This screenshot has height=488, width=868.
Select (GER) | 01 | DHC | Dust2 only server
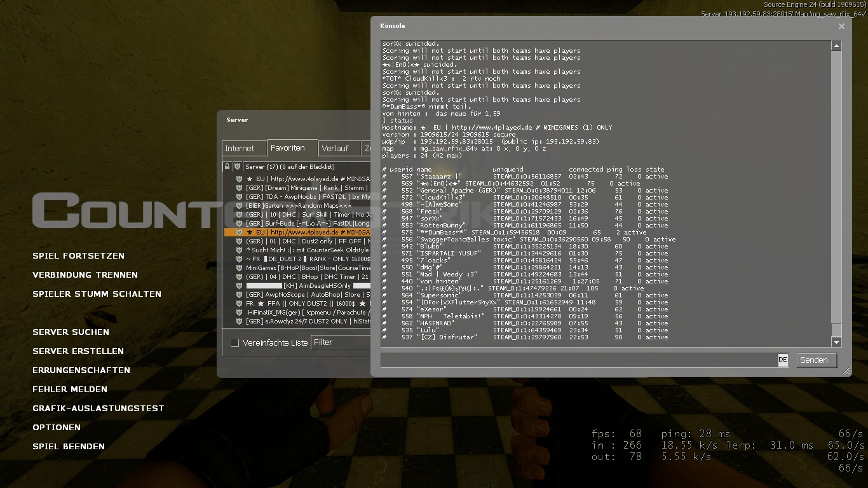pyautogui.click(x=297, y=241)
